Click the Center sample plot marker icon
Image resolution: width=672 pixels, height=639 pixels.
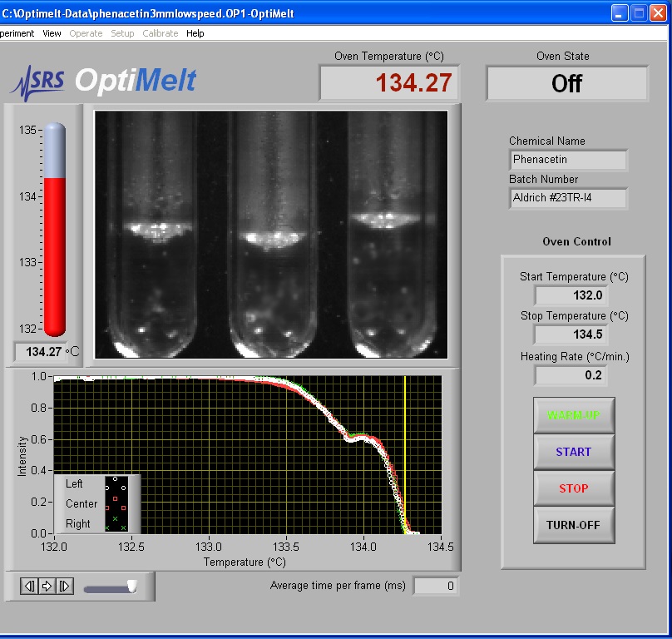coord(116,503)
